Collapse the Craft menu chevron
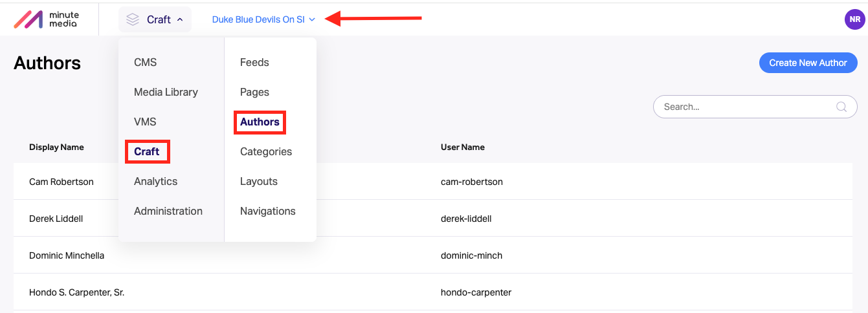Image resolution: width=868 pixels, height=313 pixels. pos(180,20)
